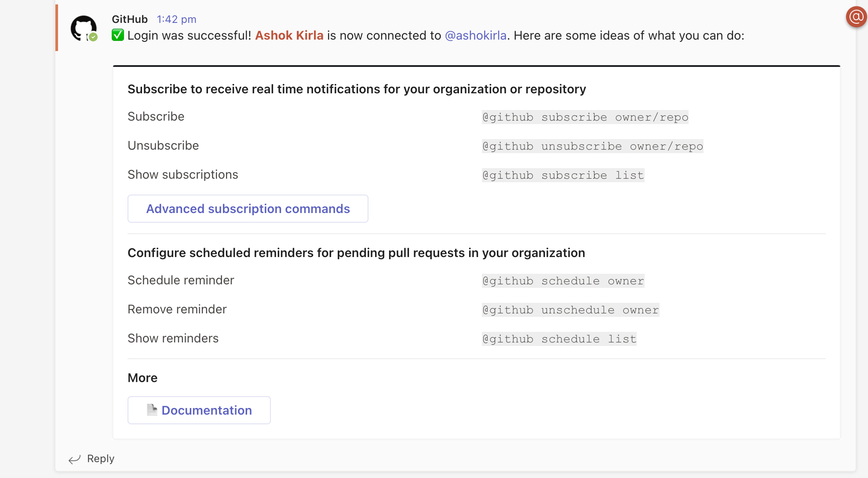Click the Ashok Kirla name mention
868x478 pixels.
(x=289, y=35)
